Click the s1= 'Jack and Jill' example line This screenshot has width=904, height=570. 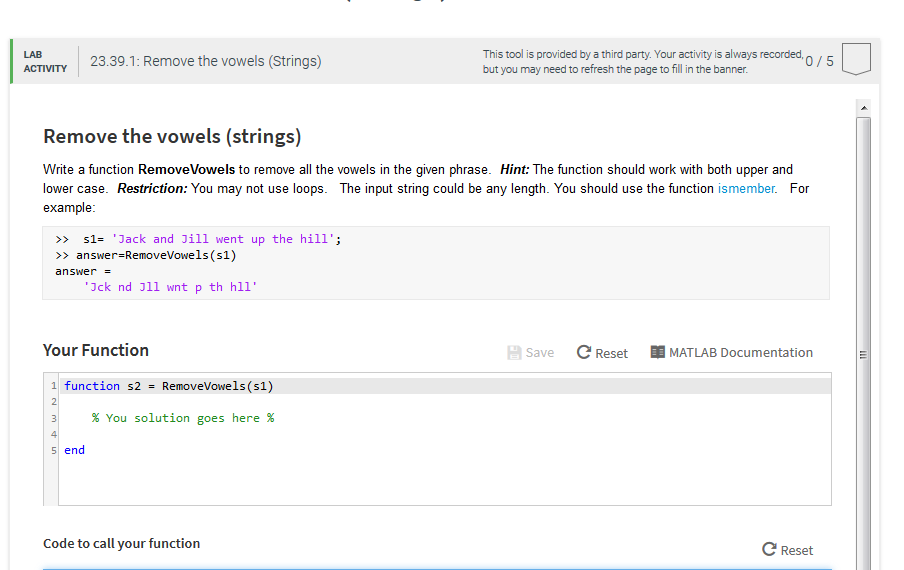tap(198, 239)
